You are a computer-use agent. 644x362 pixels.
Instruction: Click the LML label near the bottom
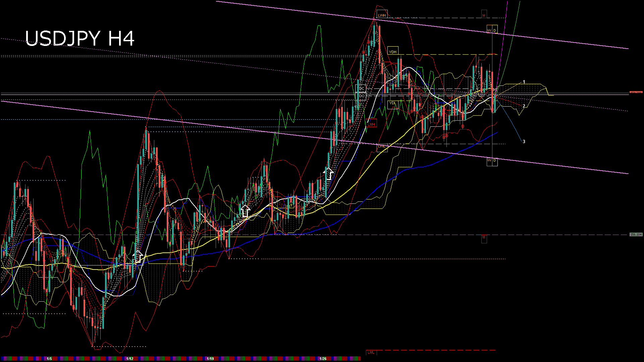tap(371, 352)
